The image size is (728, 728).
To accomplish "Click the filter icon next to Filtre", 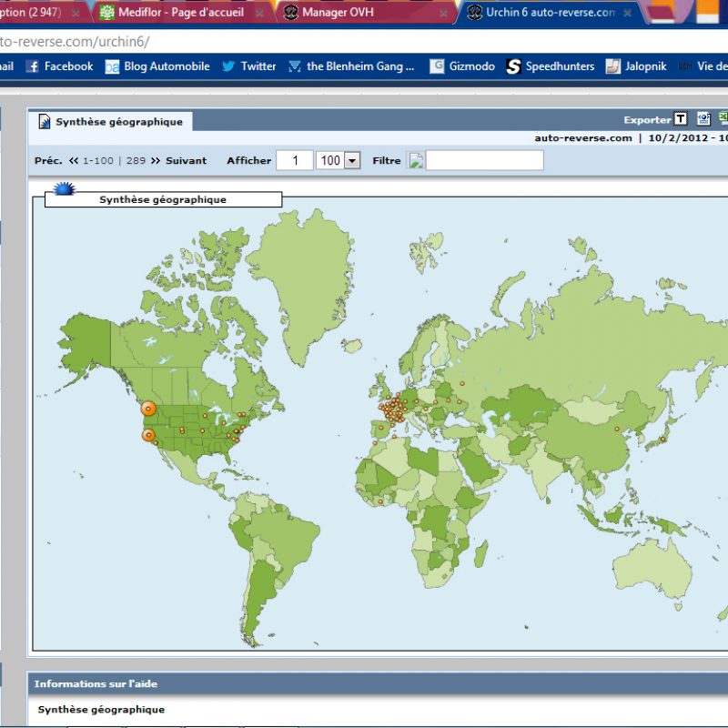I will [x=415, y=161].
